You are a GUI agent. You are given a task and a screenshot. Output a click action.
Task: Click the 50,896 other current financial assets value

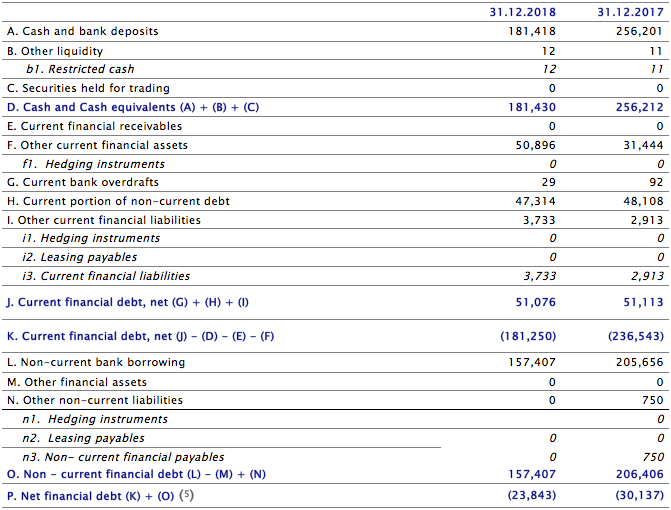(535, 145)
